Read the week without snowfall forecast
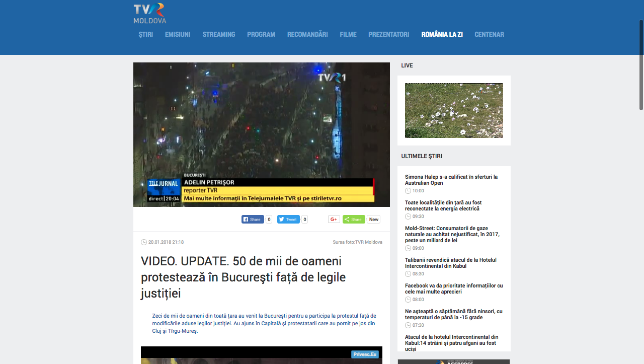This screenshot has width=644, height=364. [454, 314]
